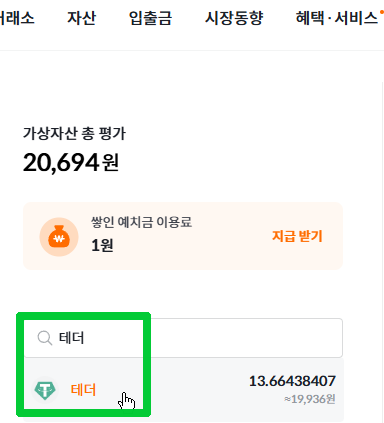Image resolution: width=384 pixels, height=423 pixels.
Task: Click the orange dot beside 혜택·서비스
Action: (382, 12)
